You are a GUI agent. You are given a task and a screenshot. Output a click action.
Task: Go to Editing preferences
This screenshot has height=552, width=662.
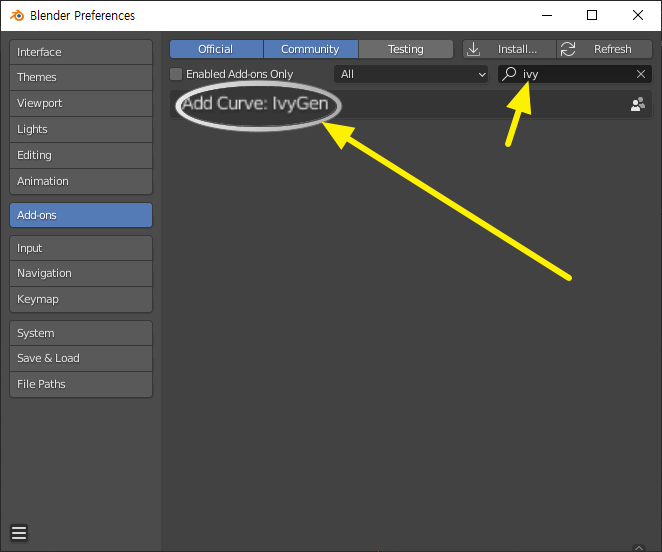[x=81, y=155]
